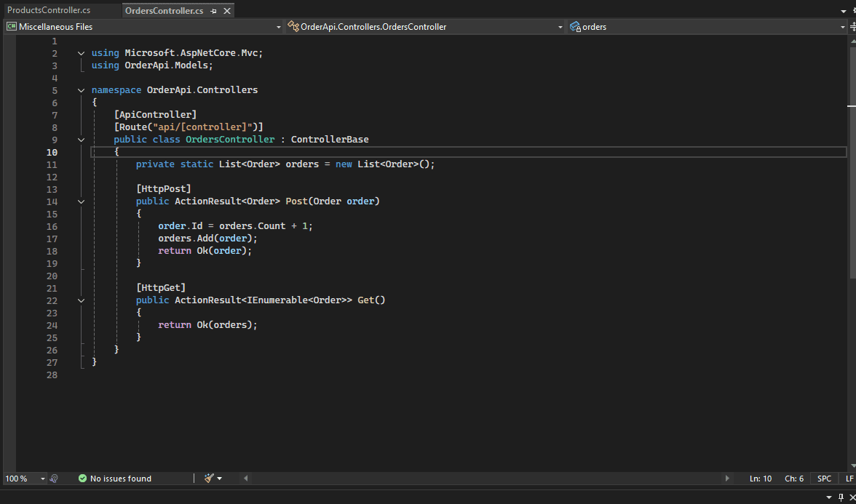Open the tab well settings gear

(853, 11)
